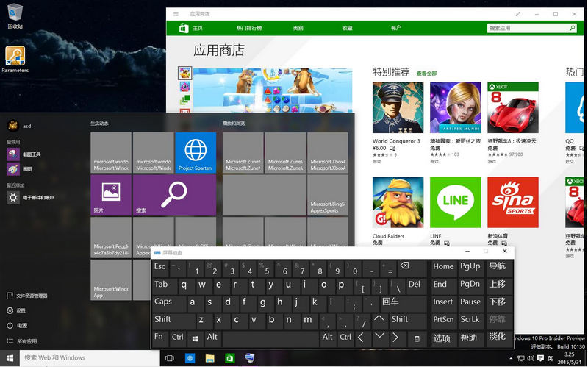
Task: Click the Windows logo key on the keyboard
Action: (x=195, y=338)
